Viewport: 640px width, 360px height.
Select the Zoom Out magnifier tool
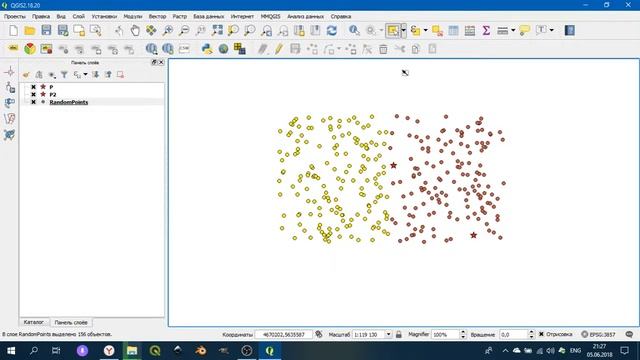[x=184, y=31]
